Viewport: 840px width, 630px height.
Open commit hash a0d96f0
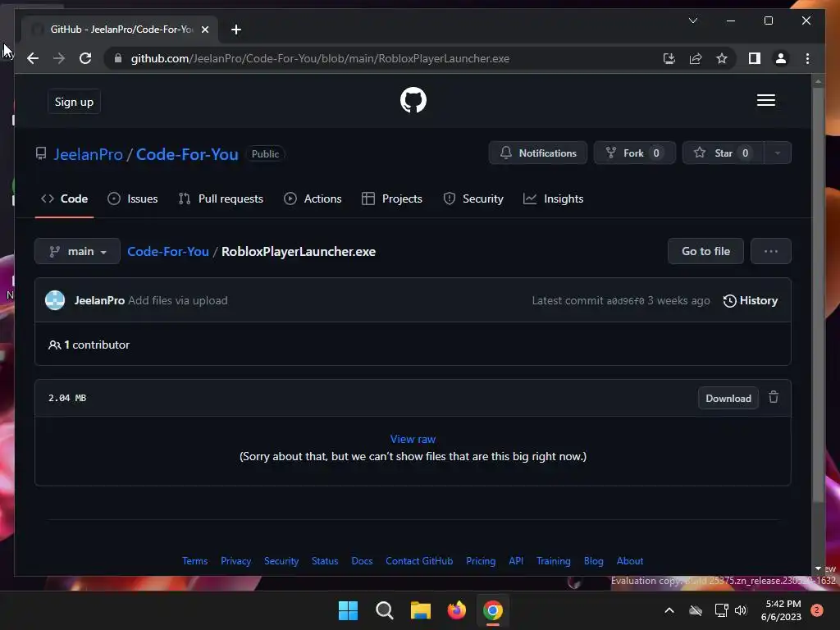pos(625,301)
